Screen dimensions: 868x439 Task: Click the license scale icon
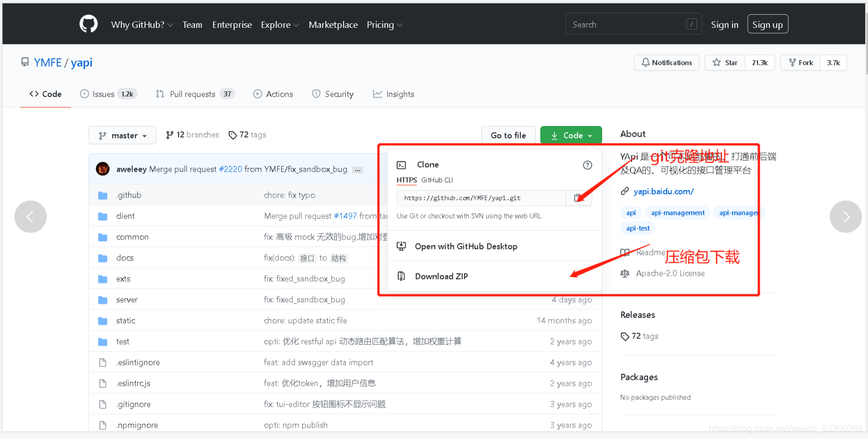pyautogui.click(x=625, y=273)
